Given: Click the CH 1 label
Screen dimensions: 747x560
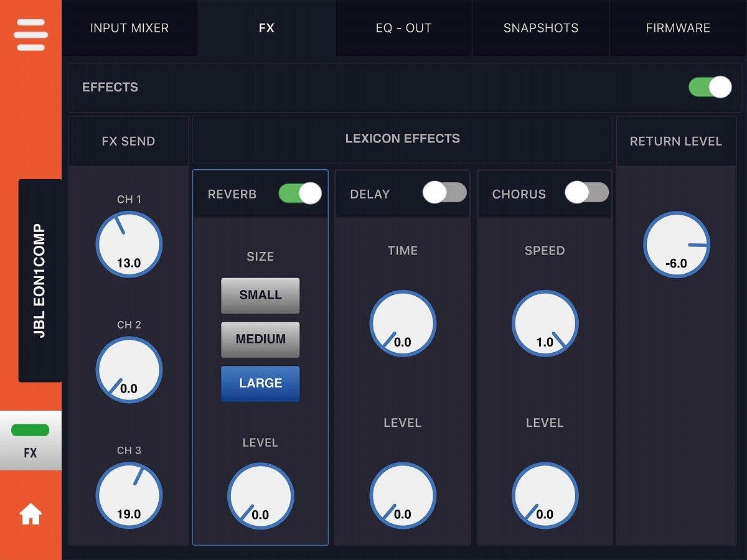Looking at the screenshot, I should click(x=129, y=199).
